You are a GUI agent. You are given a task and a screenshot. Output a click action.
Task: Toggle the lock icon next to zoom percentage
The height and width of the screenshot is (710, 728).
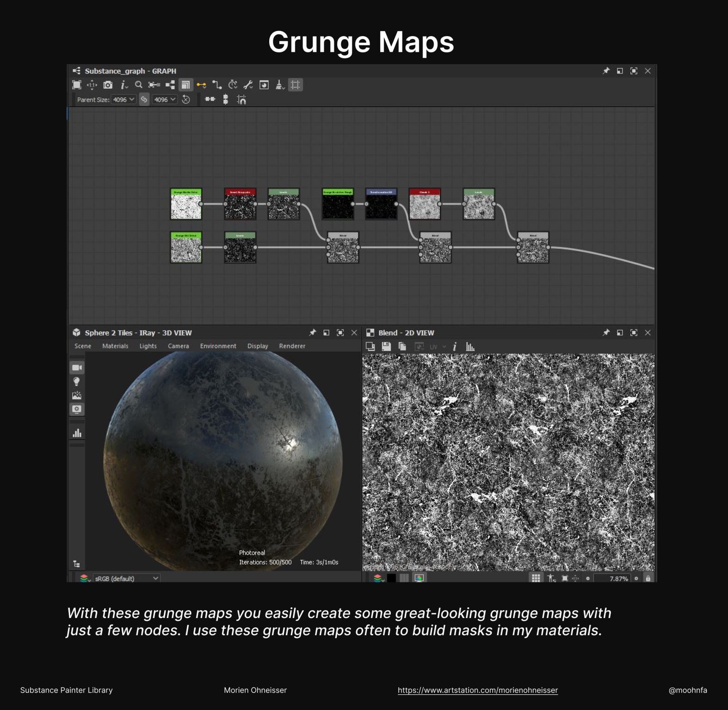click(648, 578)
